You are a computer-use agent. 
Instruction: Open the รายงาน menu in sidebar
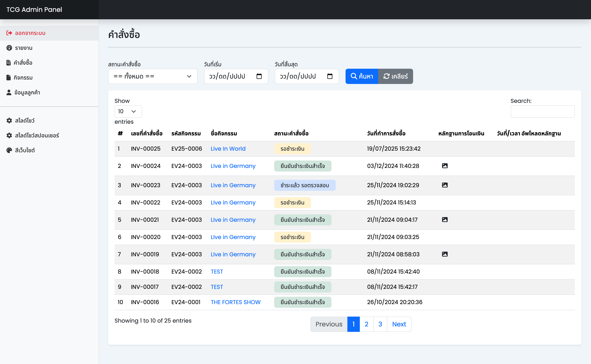pos(23,48)
